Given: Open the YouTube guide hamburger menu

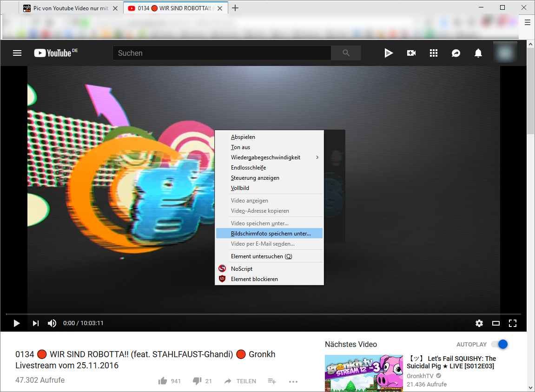Looking at the screenshot, I should [17, 53].
